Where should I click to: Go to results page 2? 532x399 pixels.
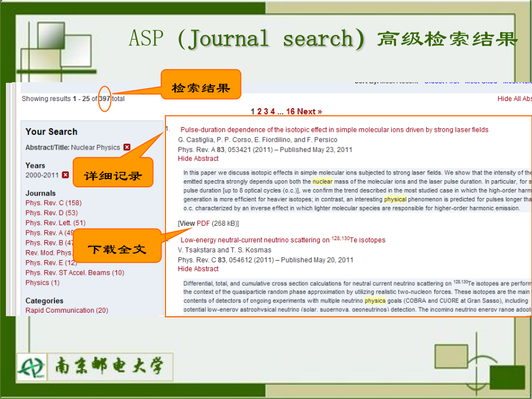coord(259,112)
